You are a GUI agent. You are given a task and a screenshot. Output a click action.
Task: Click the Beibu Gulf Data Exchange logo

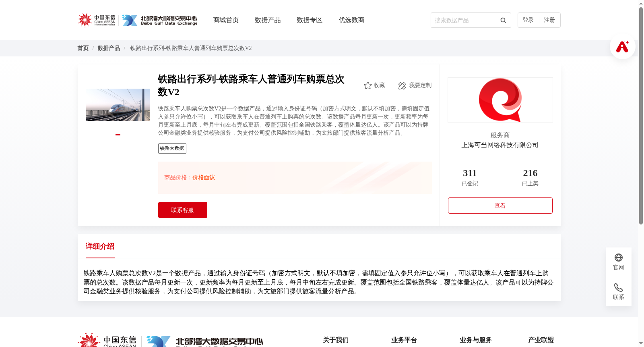pyautogui.click(x=160, y=20)
